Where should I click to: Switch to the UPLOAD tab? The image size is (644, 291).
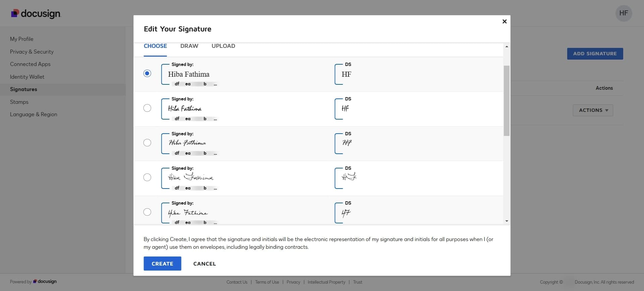pyautogui.click(x=223, y=46)
